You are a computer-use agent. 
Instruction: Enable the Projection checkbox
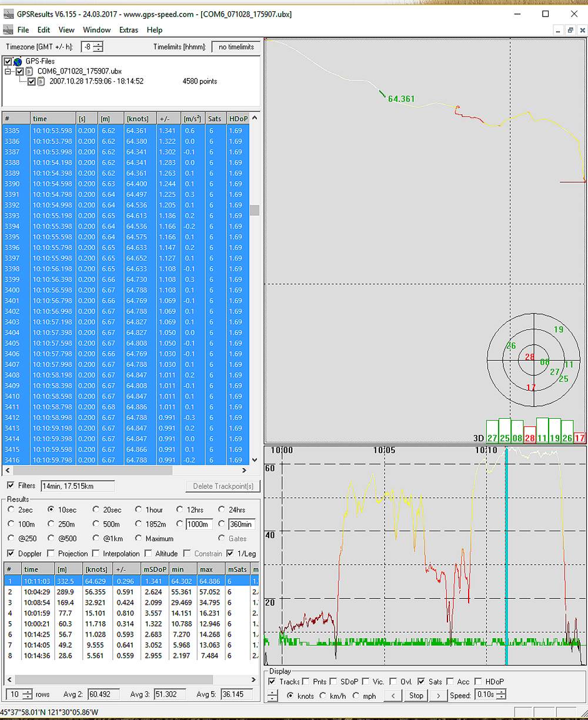point(51,554)
